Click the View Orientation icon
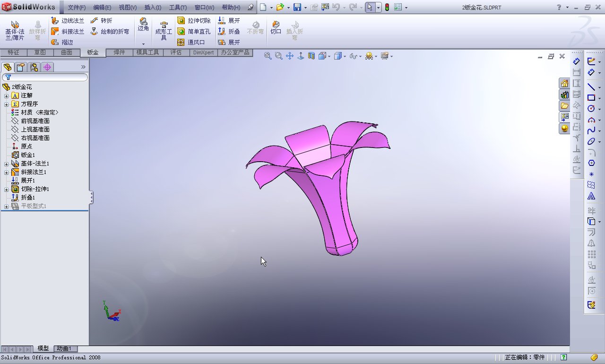The width and height of the screenshot is (605, 364). (x=323, y=56)
